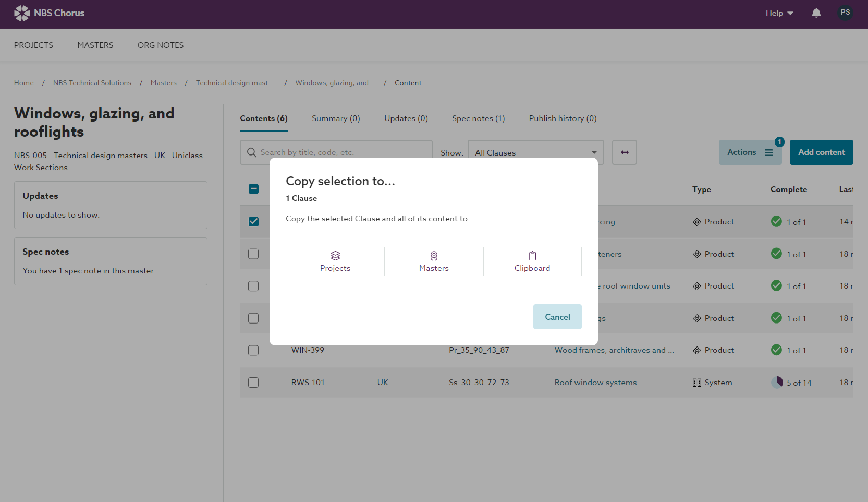
Task: Follow the NBS Technical Solutions breadcrumb
Action: [x=92, y=83]
